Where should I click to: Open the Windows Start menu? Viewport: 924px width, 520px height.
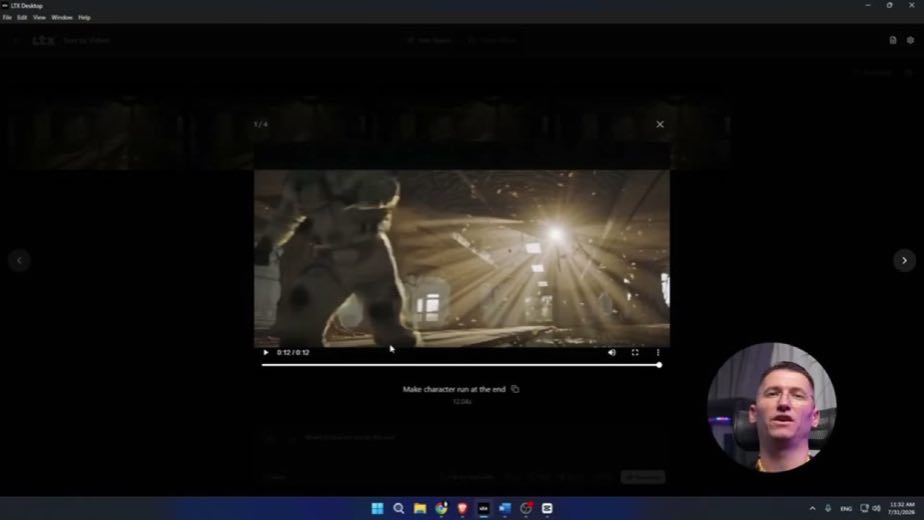[377, 508]
